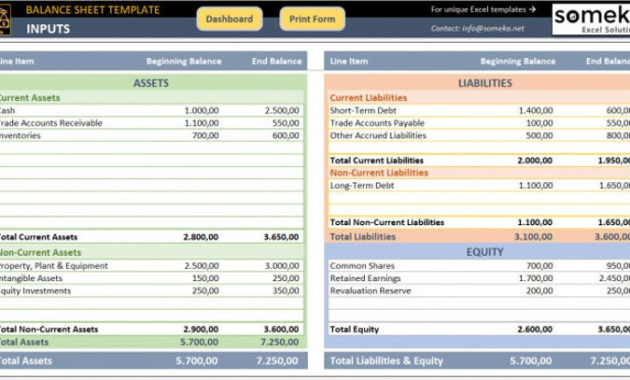Select the Cash beginning balance cell 1.000,00
Viewport: 630px width, 380px height.
(201, 110)
